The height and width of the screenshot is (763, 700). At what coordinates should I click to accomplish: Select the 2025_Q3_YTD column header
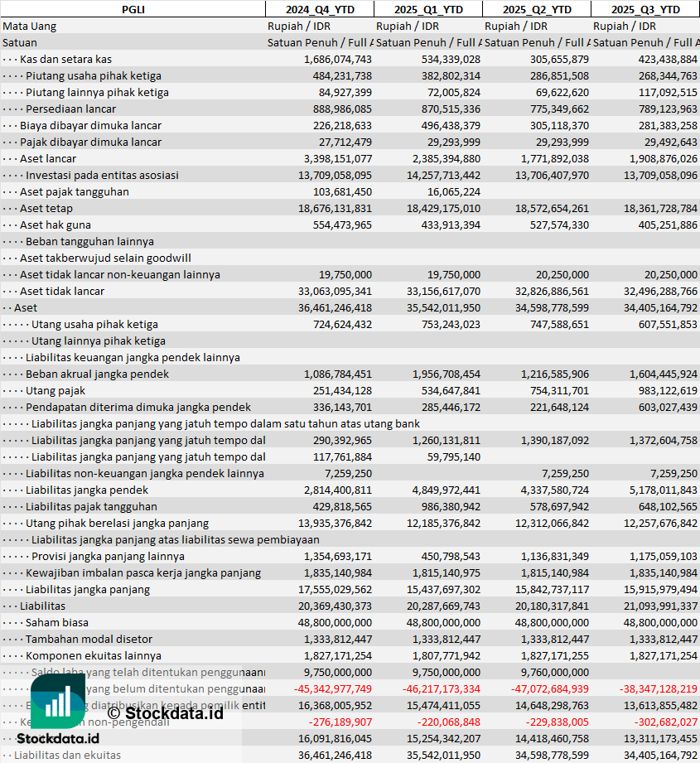click(x=645, y=9)
